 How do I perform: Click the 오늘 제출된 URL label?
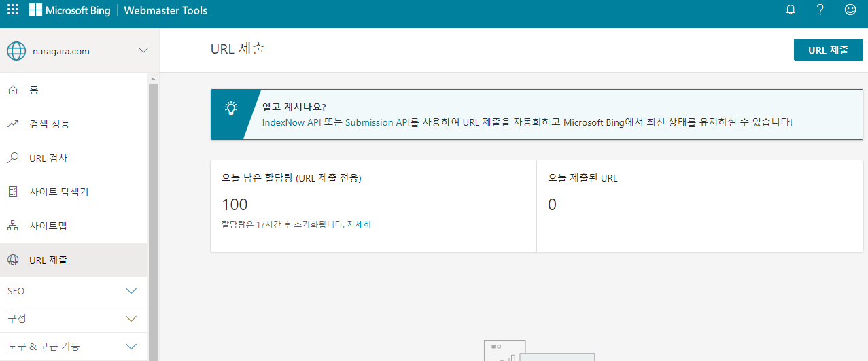583,178
